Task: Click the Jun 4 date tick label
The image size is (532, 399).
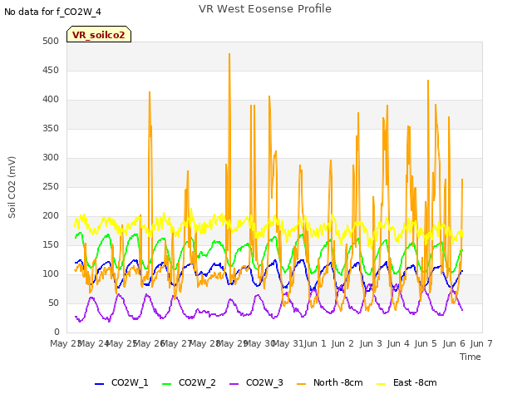Action: (x=398, y=343)
